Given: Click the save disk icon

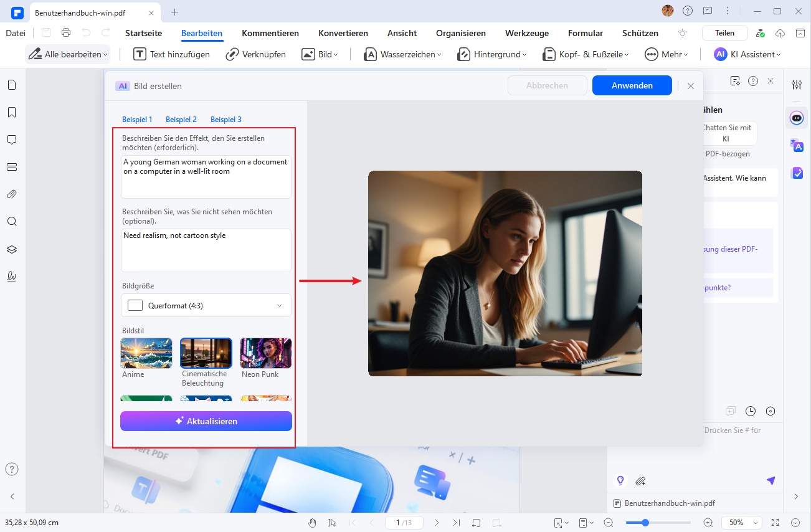Looking at the screenshot, I should coord(46,33).
